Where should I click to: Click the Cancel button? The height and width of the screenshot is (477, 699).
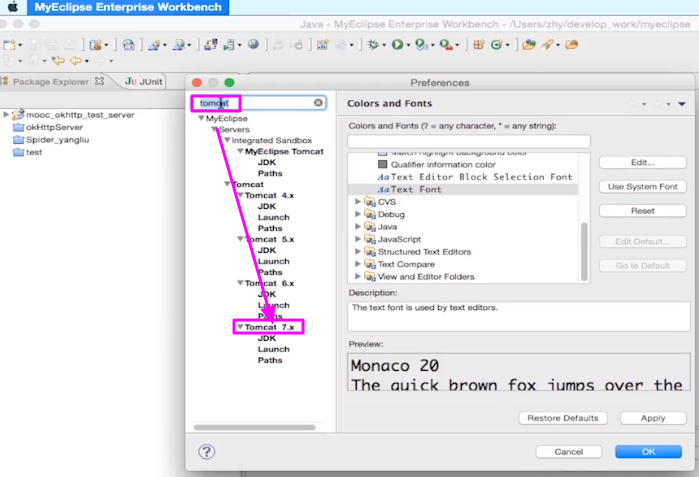click(x=568, y=452)
